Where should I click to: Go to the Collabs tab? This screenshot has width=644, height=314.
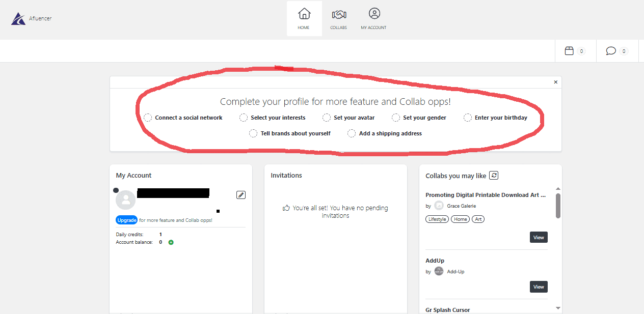point(338,19)
